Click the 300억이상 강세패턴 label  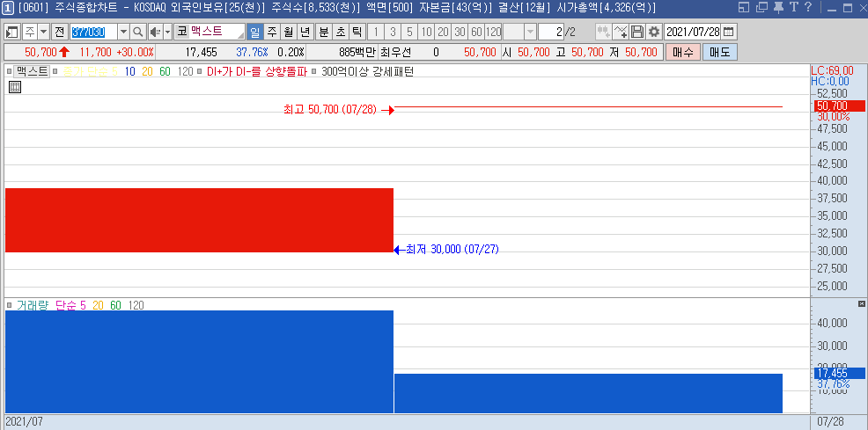pyautogui.click(x=367, y=71)
